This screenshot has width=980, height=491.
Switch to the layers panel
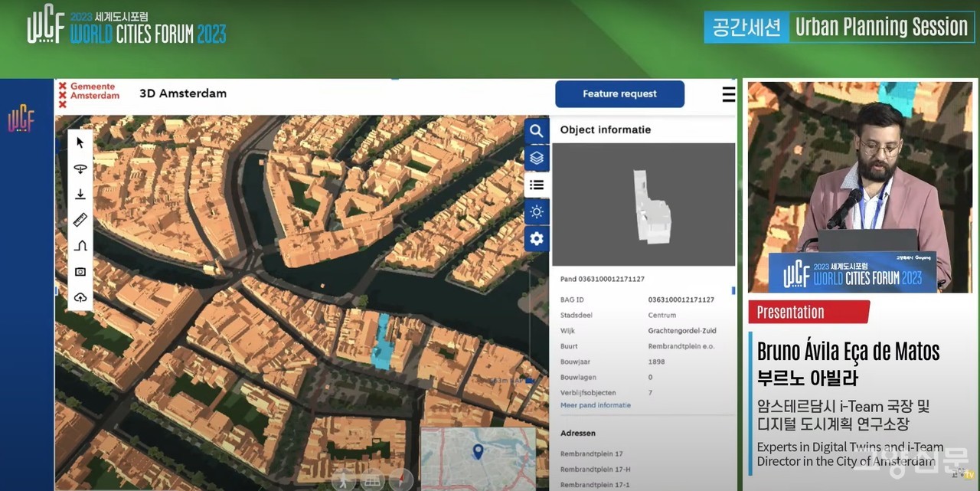coord(537,158)
